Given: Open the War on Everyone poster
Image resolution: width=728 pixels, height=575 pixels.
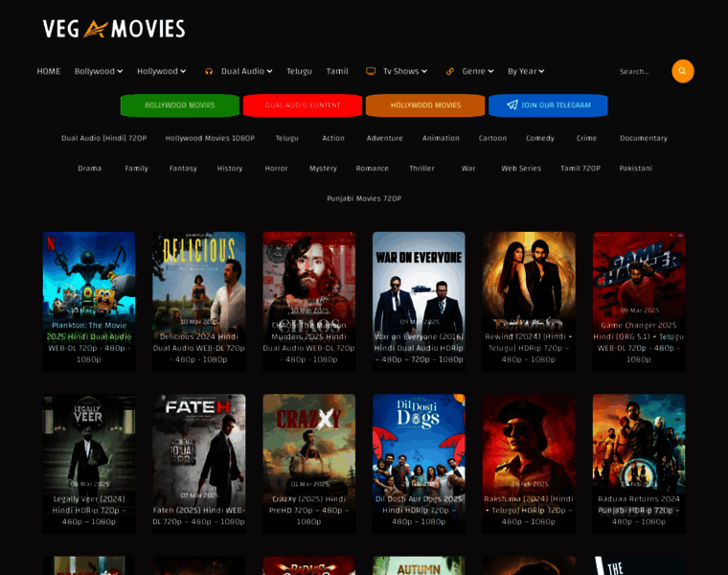Looking at the screenshot, I should pos(419,302).
